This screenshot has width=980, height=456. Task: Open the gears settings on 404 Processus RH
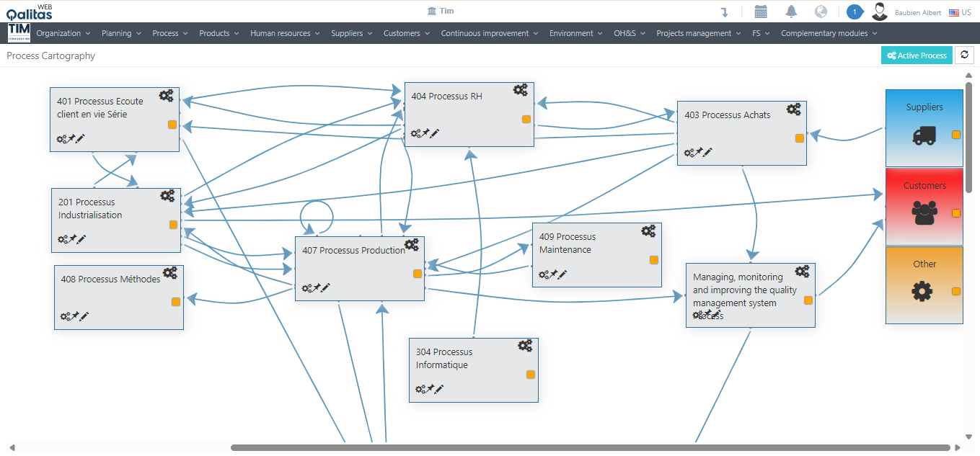[x=521, y=89]
